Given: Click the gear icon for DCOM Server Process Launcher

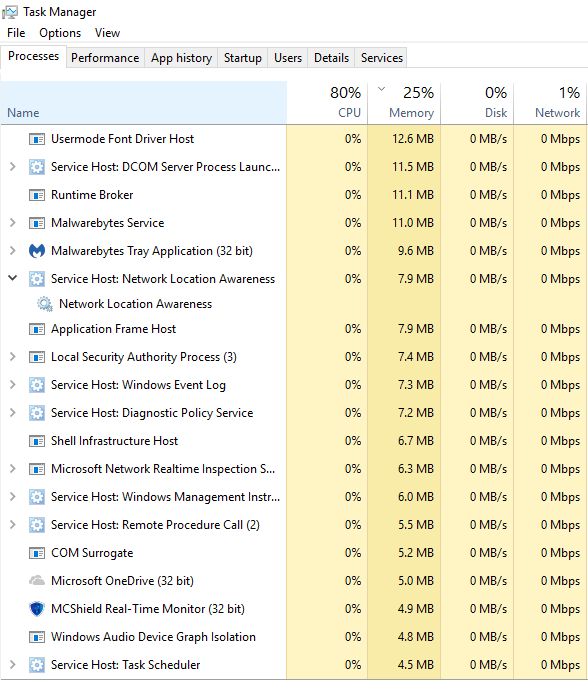Looking at the screenshot, I should click(37, 167).
